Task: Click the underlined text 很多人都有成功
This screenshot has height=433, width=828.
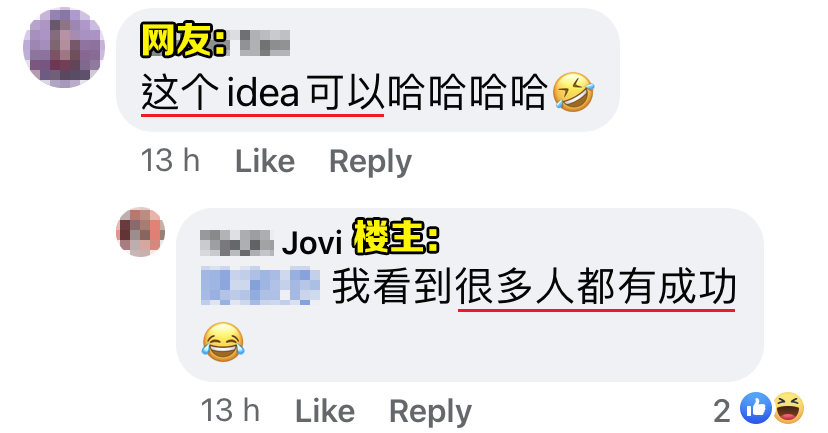Action: [x=596, y=287]
